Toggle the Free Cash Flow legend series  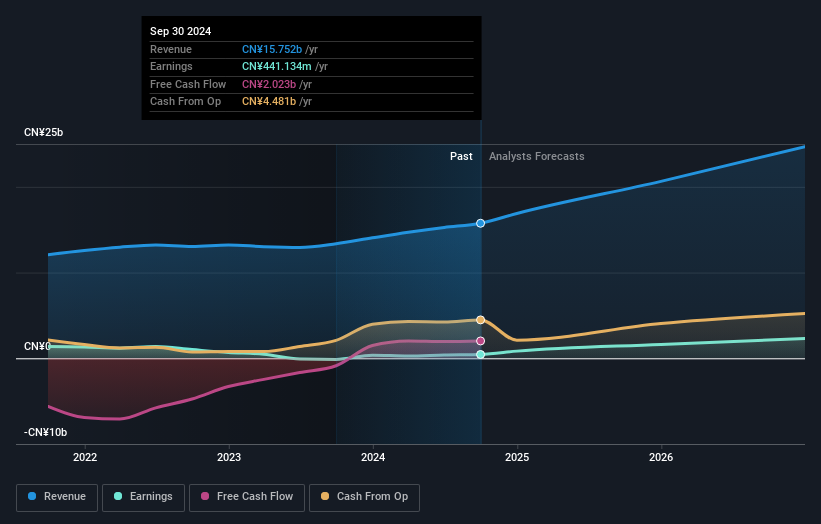coord(247,497)
